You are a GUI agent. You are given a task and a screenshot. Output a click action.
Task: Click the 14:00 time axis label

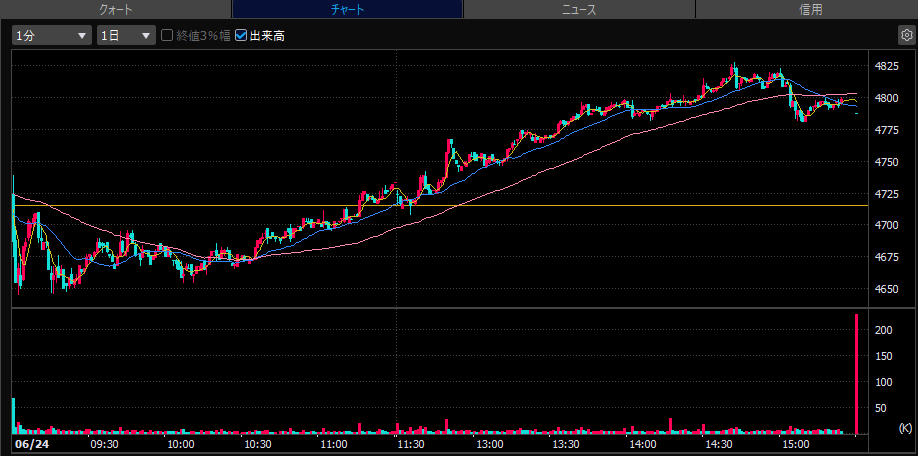[643, 444]
